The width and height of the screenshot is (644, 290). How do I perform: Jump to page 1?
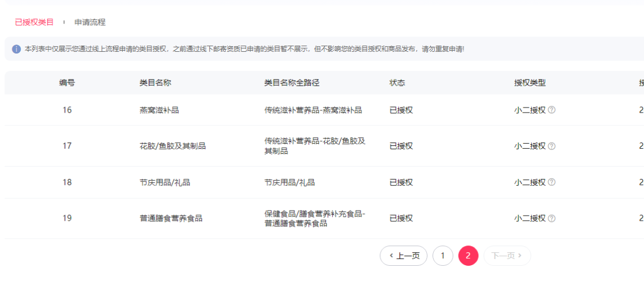[443, 256]
